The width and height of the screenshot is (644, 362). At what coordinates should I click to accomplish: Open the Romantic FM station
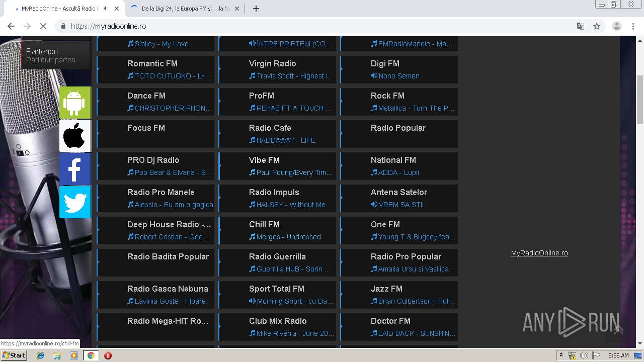155,69
